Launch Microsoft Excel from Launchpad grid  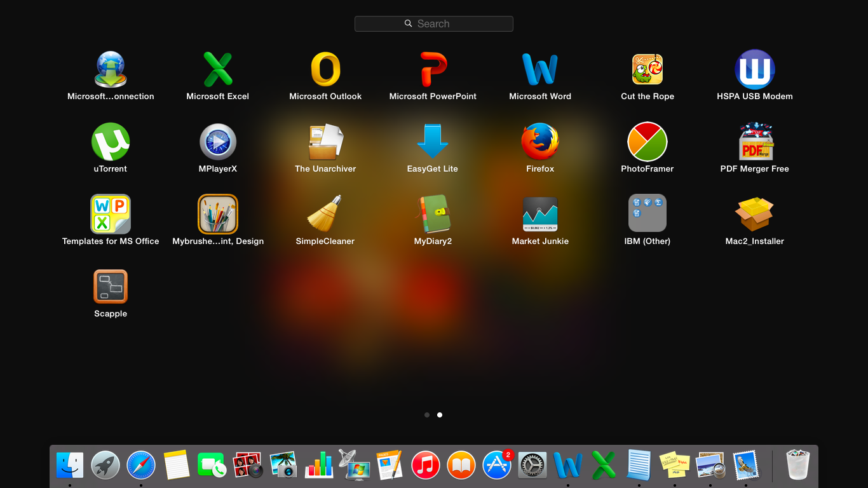[x=218, y=69]
